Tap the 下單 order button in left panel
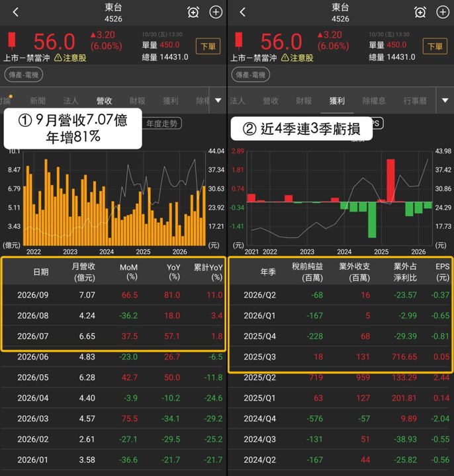454x476 pixels. (x=208, y=46)
